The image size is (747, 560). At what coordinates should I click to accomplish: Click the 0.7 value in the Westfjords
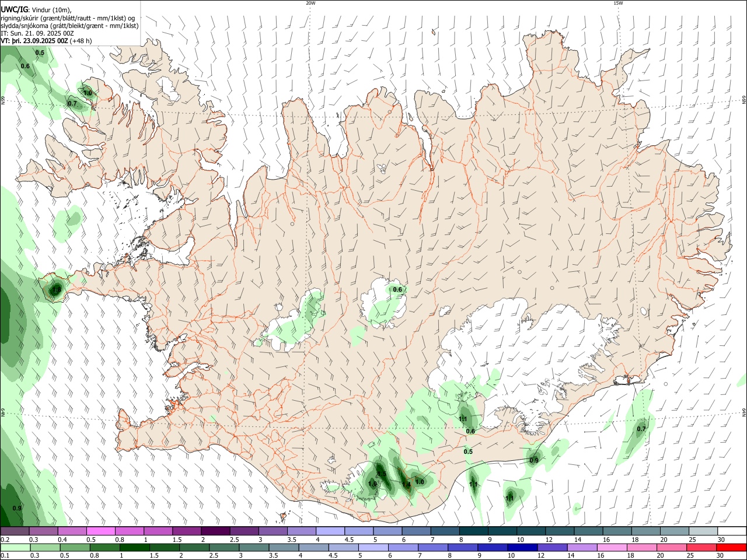coord(72,103)
